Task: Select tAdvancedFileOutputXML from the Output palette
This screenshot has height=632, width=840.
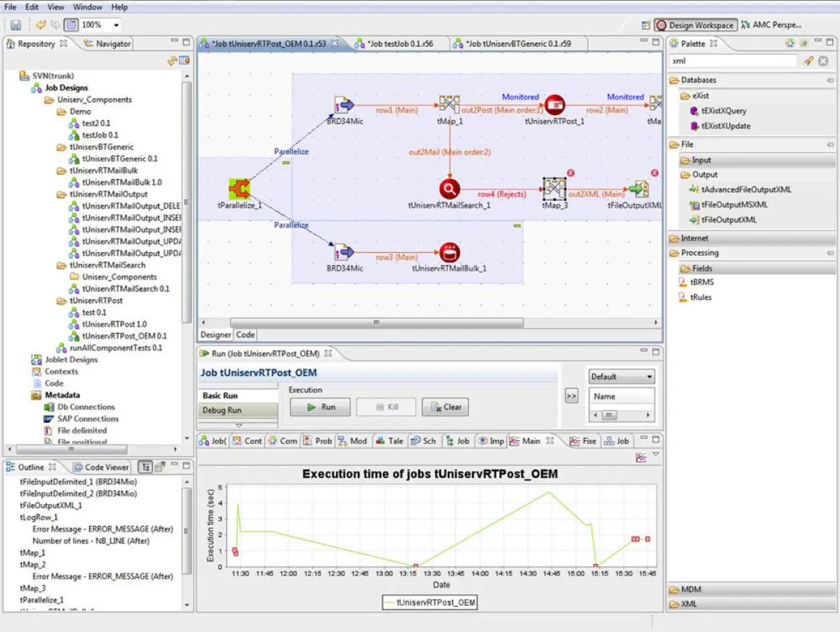Action: coord(745,188)
